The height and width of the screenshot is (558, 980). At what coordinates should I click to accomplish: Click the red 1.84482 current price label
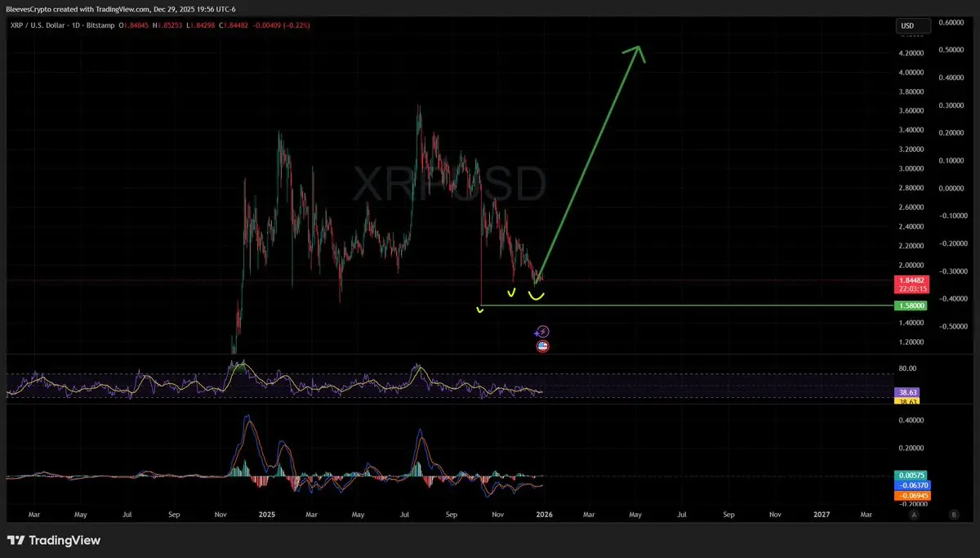tap(913, 283)
